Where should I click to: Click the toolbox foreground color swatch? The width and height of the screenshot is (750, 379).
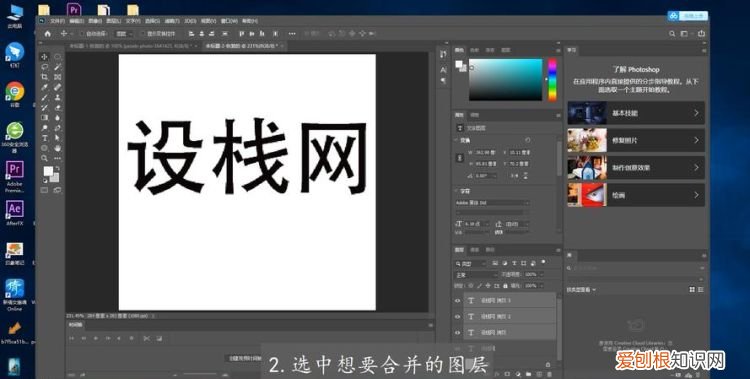pos(48,171)
